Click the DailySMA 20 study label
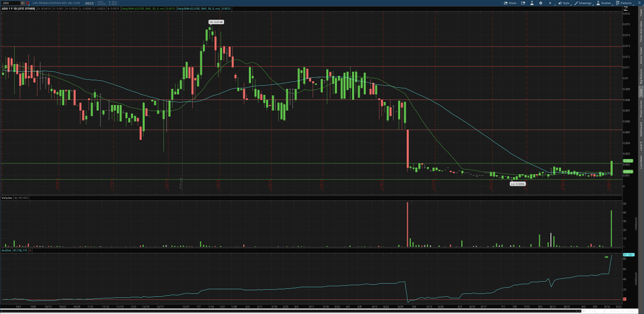 [x=143, y=9]
